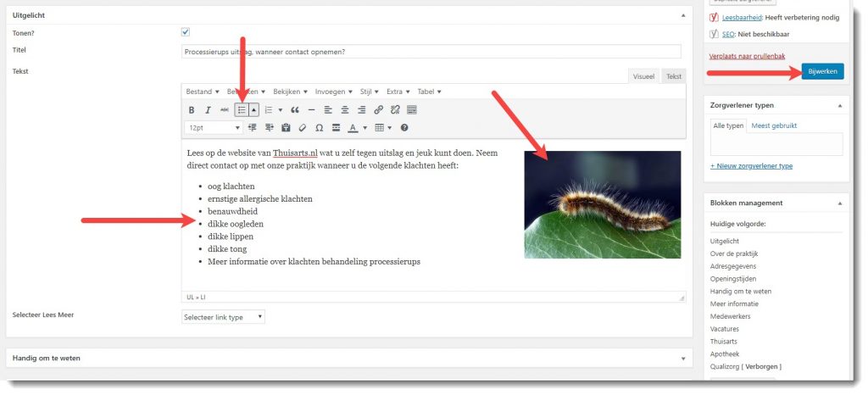
Task: Toggle the Tonen? checkbox
Action: [x=186, y=32]
